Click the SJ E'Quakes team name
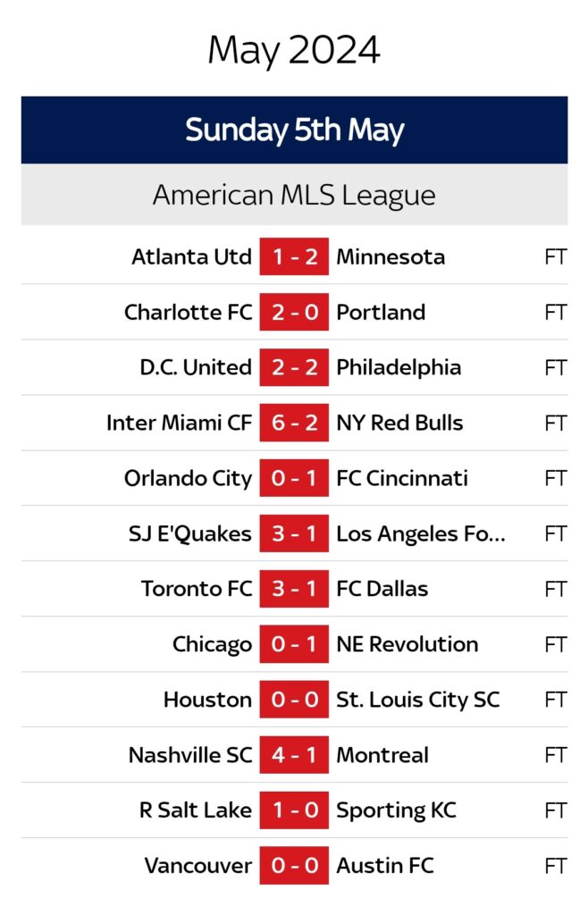 click(x=189, y=534)
